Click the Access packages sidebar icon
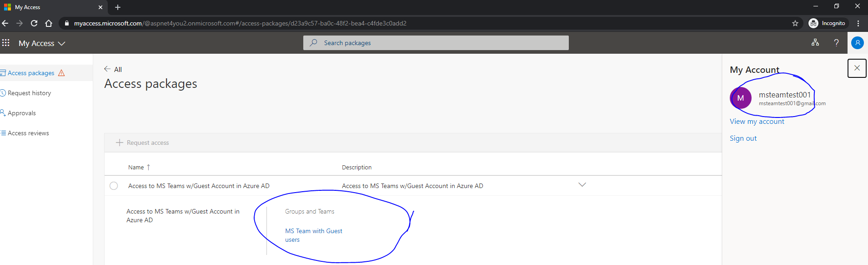This screenshot has height=265, width=868. (3, 73)
